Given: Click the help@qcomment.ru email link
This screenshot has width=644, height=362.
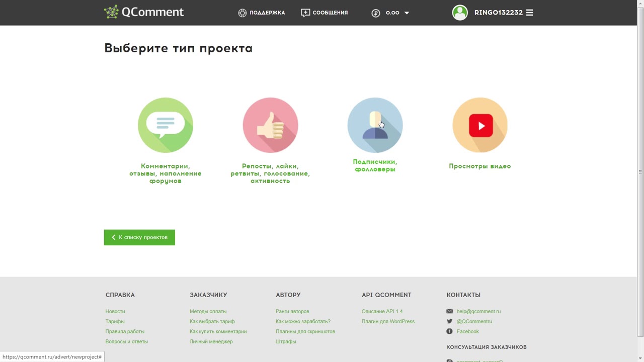Looking at the screenshot, I should (478, 311).
